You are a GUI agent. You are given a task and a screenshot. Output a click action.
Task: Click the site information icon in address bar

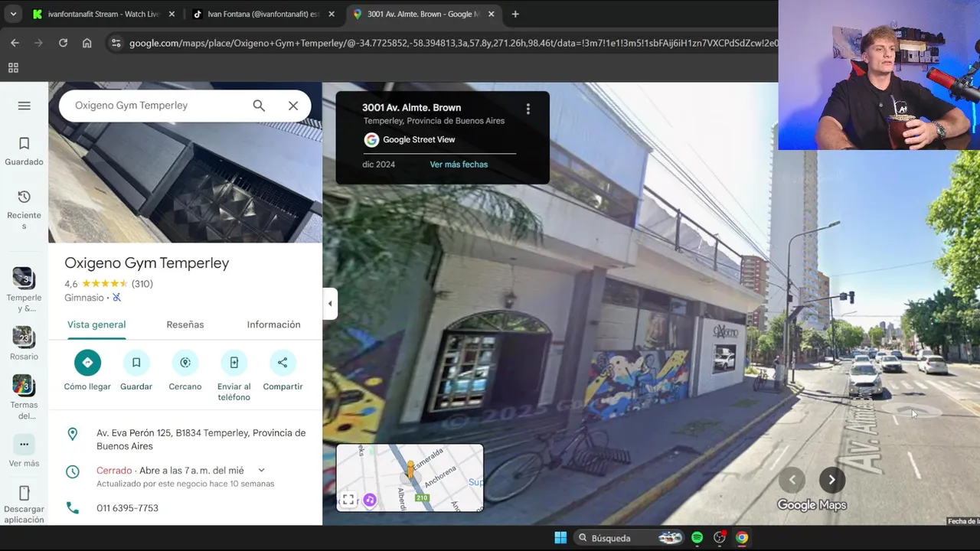tap(116, 43)
